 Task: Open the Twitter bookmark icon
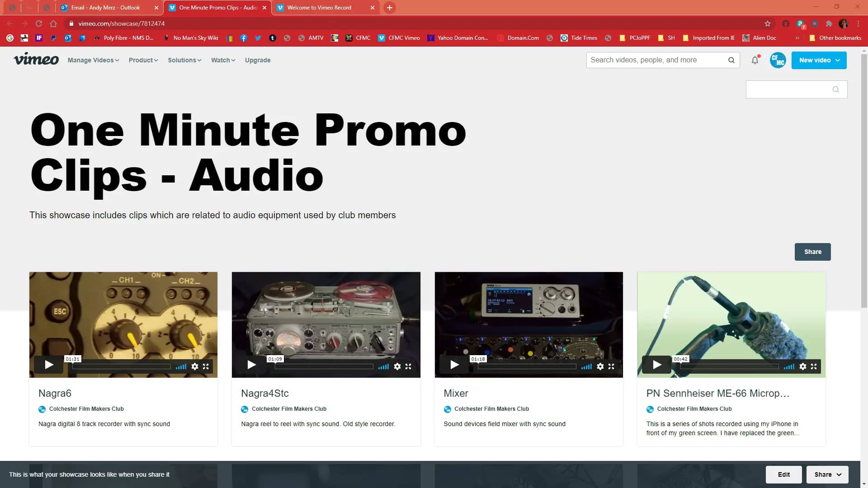(x=258, y=38)
